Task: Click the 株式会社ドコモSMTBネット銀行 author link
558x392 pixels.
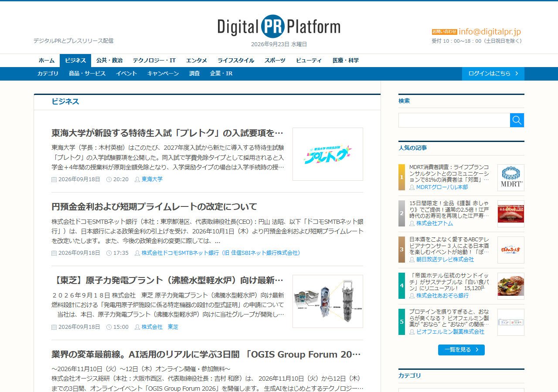Action: point(221,253)
